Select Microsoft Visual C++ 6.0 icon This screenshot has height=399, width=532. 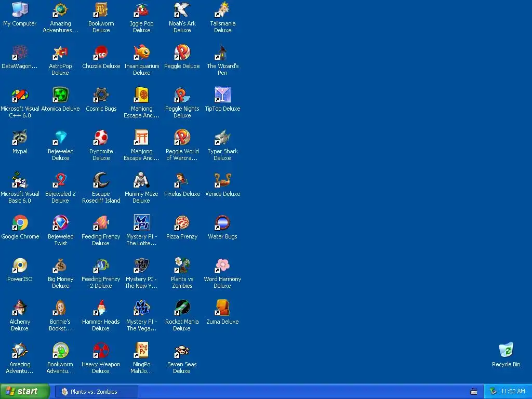pyautogui.click(x=20, y=95)
